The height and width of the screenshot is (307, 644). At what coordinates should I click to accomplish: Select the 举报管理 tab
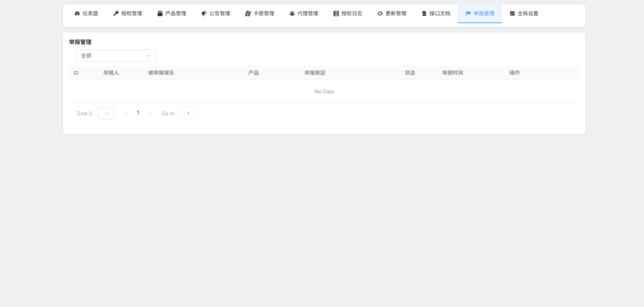coord(480,13)
